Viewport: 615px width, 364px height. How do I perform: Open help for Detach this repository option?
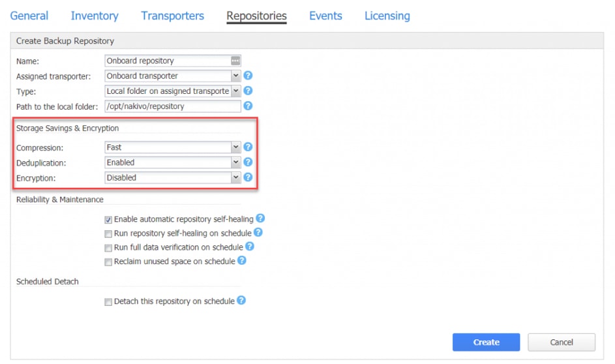(x=241, y=301)
